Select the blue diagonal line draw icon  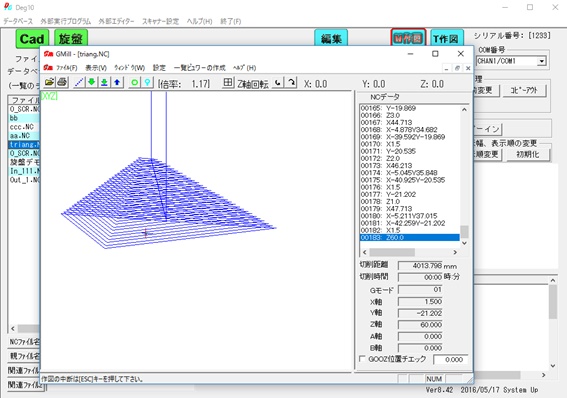coord(79,82)
